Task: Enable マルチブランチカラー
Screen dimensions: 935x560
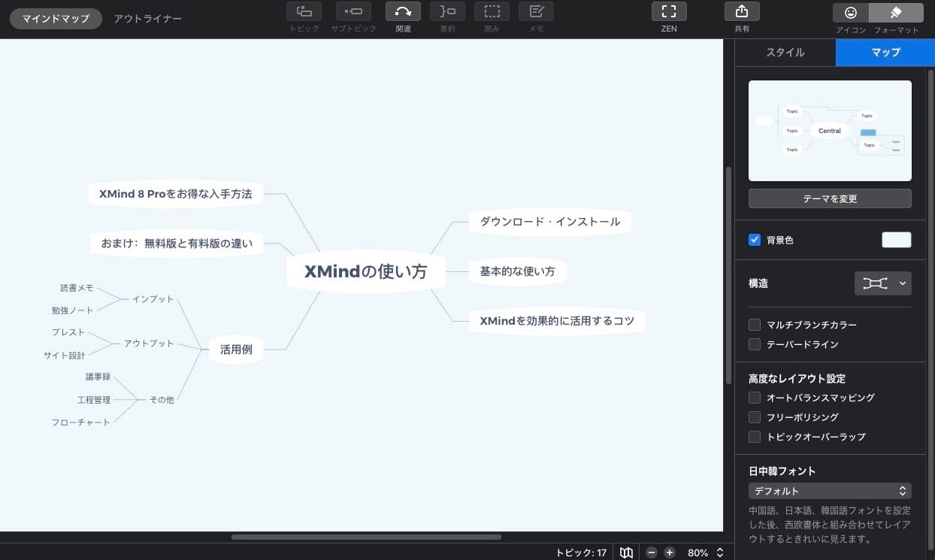Action: 755,325
